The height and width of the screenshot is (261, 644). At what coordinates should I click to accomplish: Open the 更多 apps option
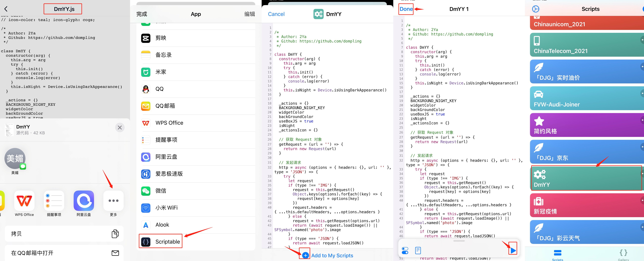pos(113,203)
